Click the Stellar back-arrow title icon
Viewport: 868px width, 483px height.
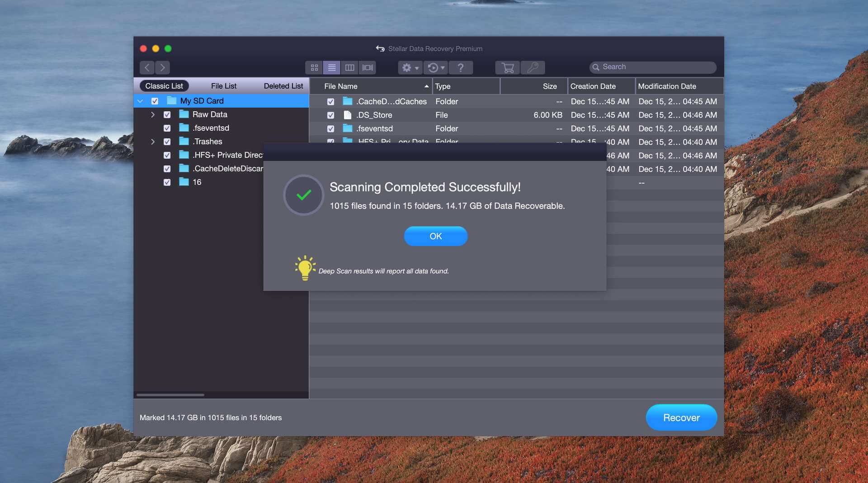pyautogui.click(x=380, y=48)
